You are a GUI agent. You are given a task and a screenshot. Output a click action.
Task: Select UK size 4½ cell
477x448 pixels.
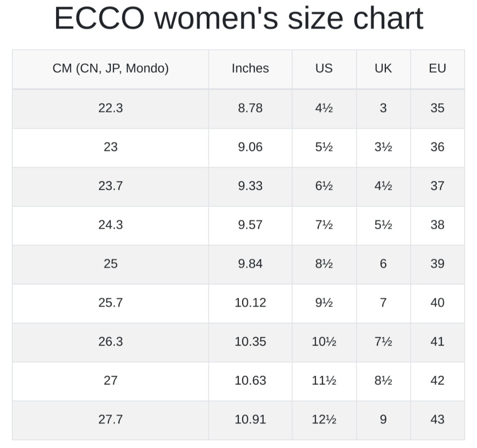[x=383, y=186]
